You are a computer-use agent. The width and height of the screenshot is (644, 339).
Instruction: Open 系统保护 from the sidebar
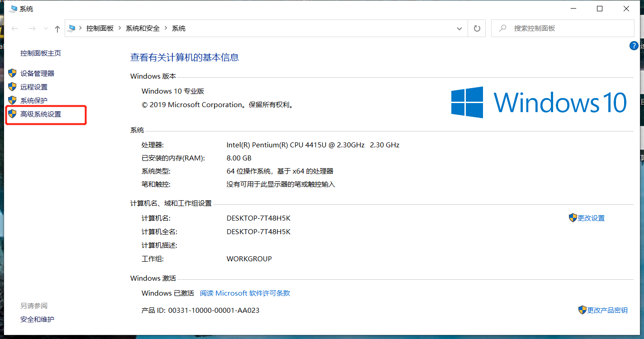tap(34, 100)
